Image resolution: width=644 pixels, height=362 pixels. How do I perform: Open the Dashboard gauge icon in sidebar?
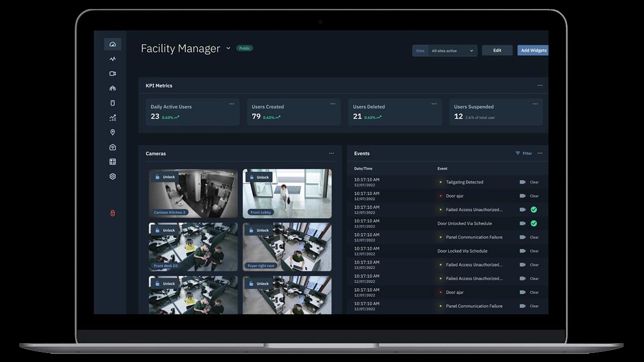[x=113, y=45]
